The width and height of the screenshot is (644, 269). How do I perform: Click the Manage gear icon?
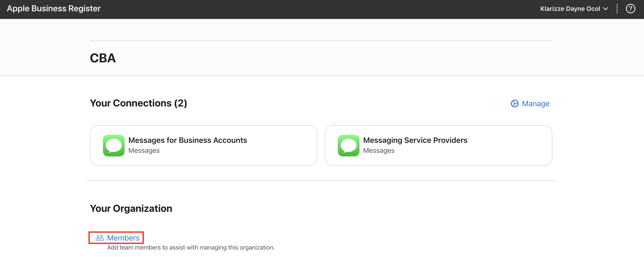[514, 104]
